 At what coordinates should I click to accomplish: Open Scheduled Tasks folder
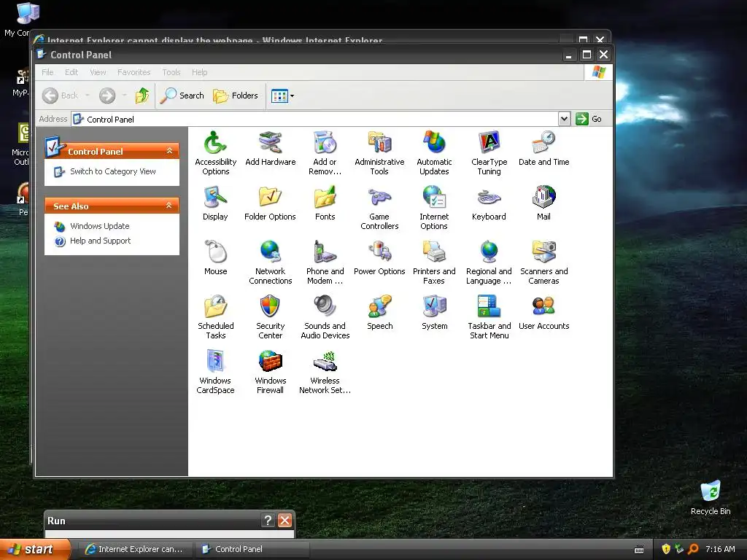(x=215, y=317)
